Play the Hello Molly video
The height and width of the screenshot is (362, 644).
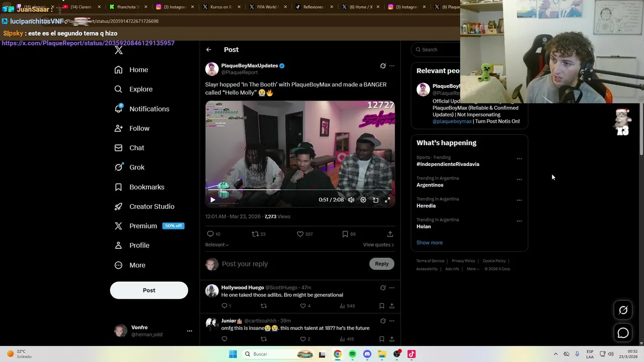(x=213, y=200)
